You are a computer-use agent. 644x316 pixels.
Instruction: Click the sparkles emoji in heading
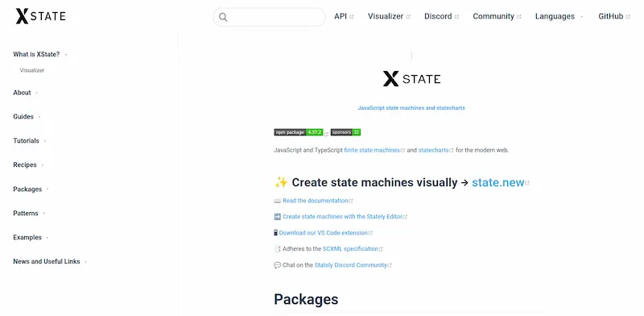(281, 182)
